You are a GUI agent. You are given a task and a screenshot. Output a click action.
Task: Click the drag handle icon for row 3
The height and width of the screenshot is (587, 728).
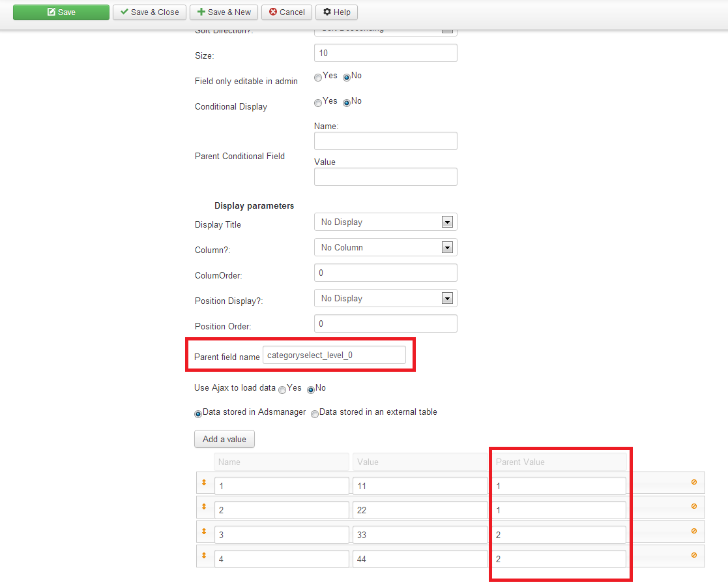[203, 532]
